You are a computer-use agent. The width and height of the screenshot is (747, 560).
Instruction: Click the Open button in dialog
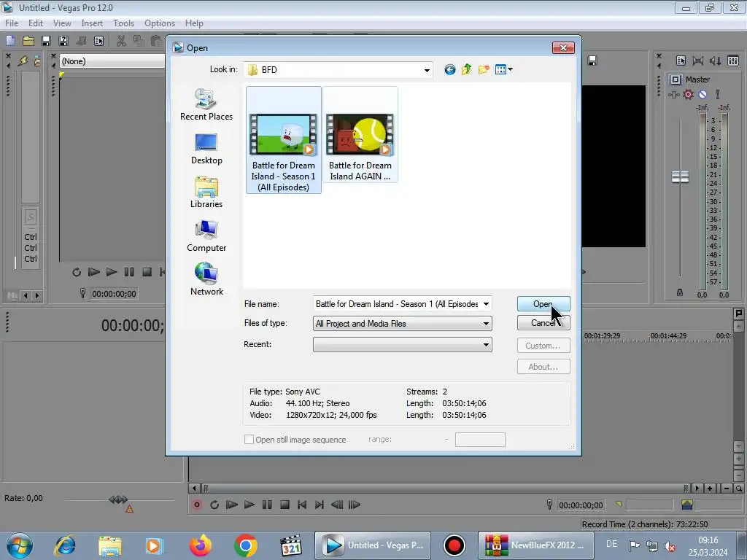pos(543,304)
